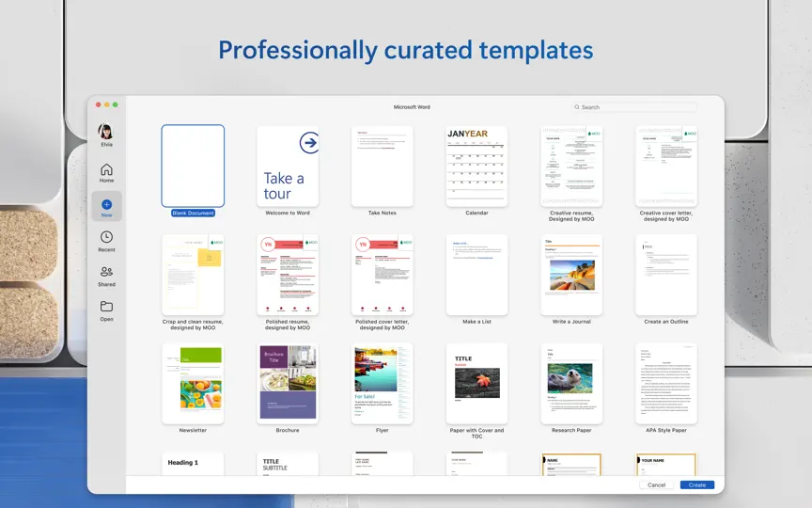
Task: Click the Blank Document label
Action: click(x=193, y=213)
